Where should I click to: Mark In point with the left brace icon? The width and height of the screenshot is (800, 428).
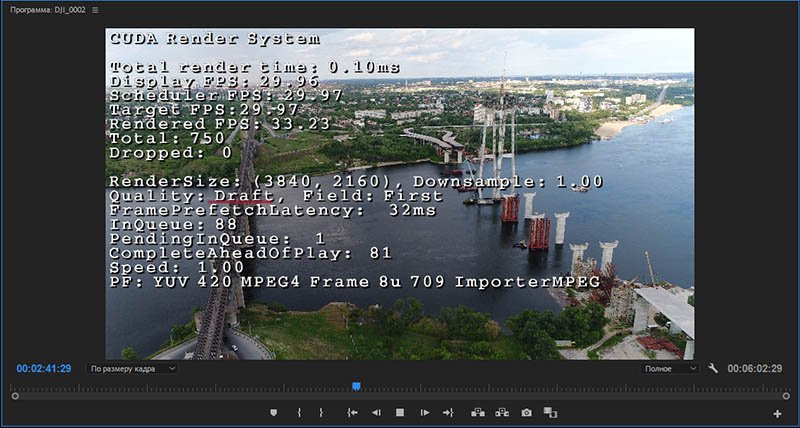pos(299,412)
